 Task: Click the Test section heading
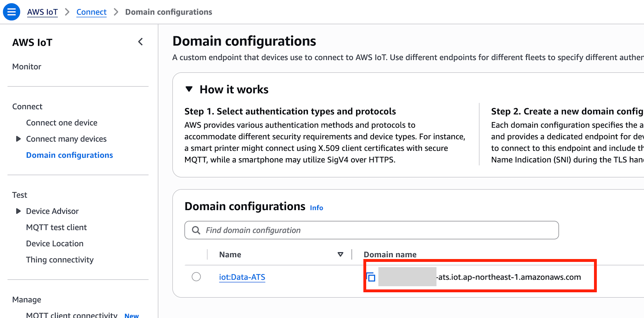click(20, 195)
